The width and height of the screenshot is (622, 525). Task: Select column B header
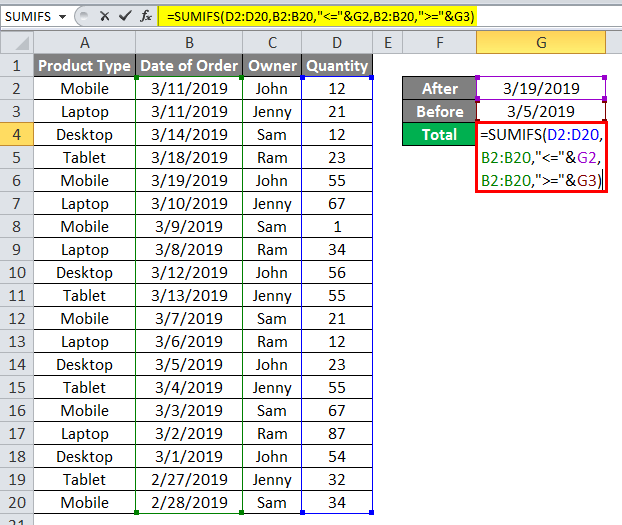(189, 42)
